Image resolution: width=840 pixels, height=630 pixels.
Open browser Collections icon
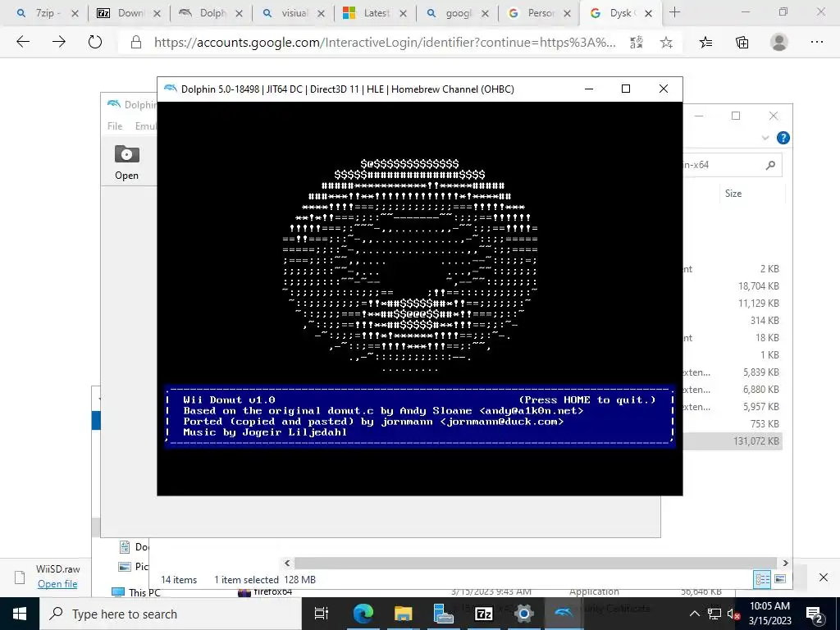click(x=742, y=43)
